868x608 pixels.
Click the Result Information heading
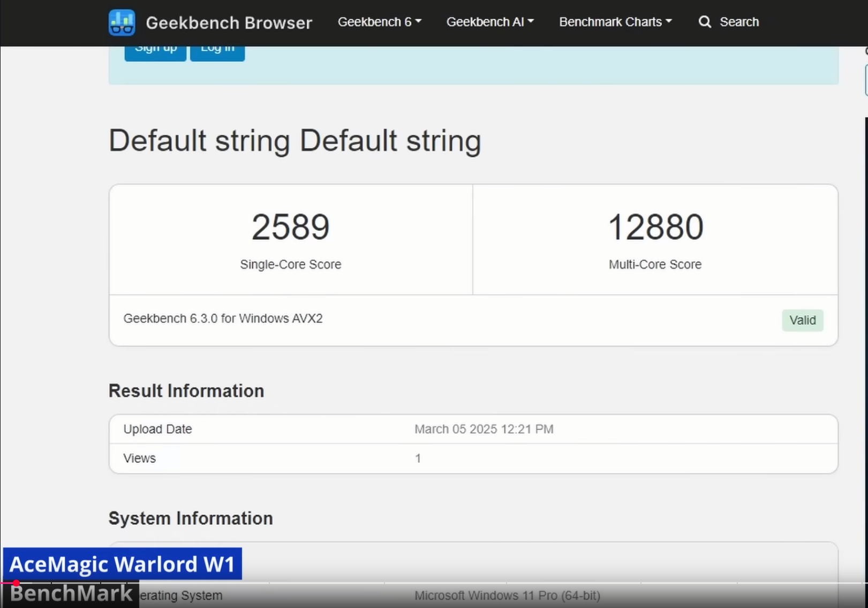(186, 391)
